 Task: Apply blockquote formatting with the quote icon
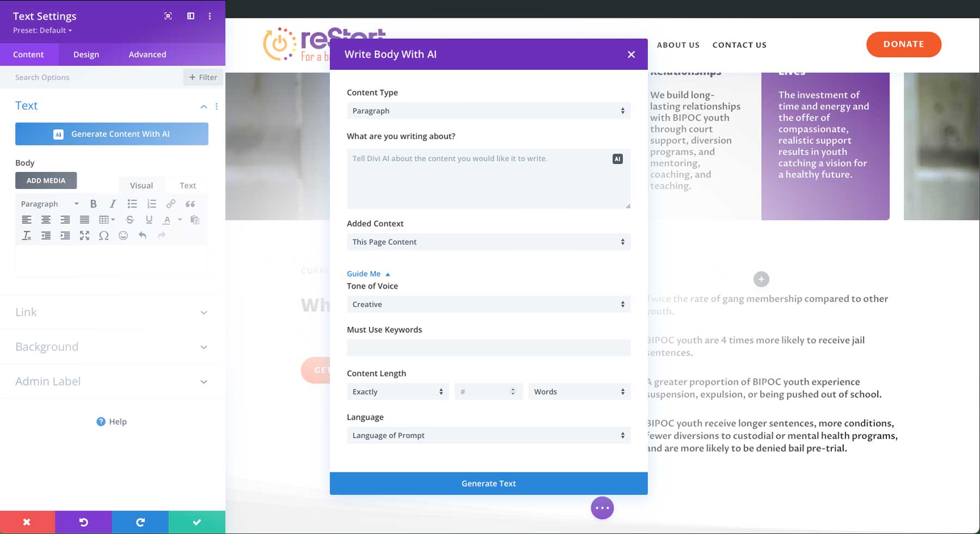click(190, 204)
